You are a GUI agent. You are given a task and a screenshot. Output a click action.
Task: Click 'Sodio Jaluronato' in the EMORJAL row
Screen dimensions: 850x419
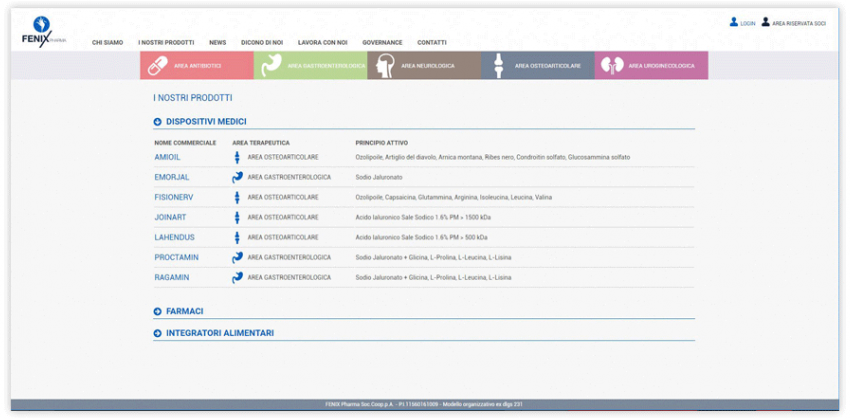point(379,177)
